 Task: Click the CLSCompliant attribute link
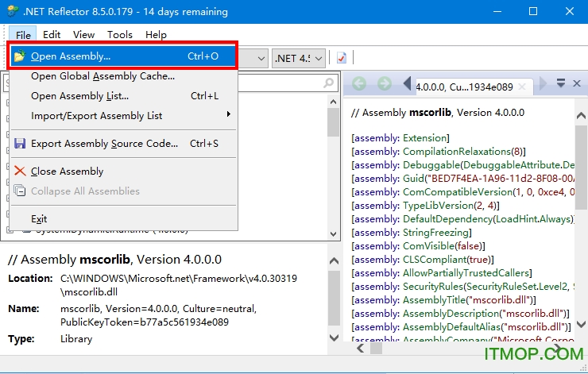point(435,260)
